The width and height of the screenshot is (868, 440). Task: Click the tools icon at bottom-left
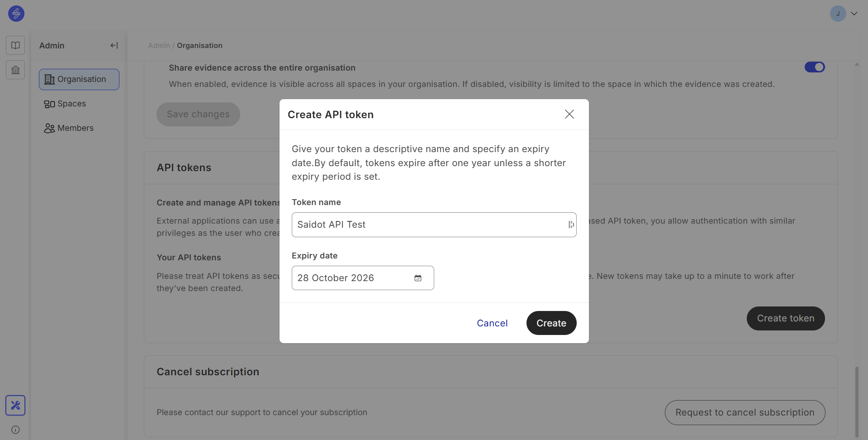point(15,405)
